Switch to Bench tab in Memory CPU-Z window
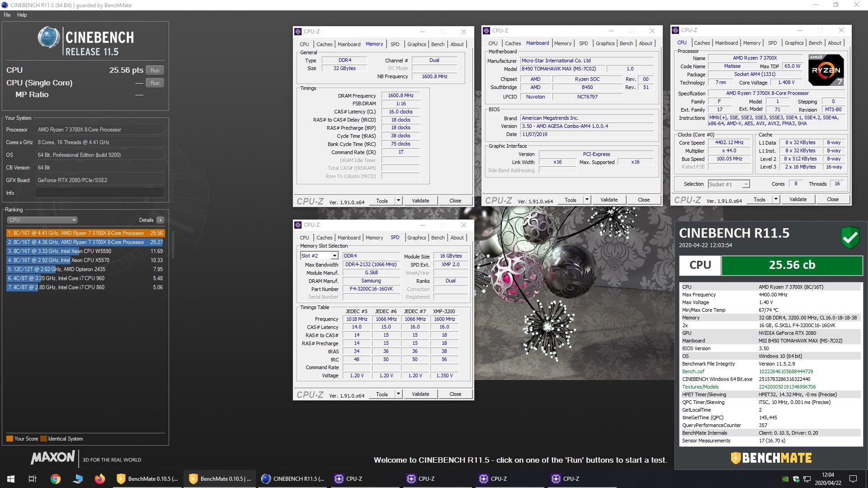This screenshot has width=868, height=488. pyautogui.click(x=438, y=44)
